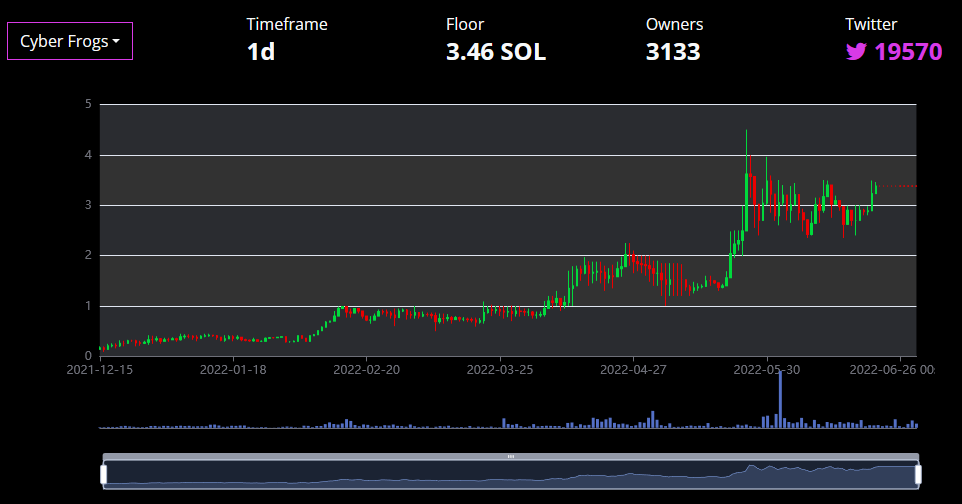Image resolution: width=962 pixels, height=504 pixels.
Task: Click the y-axis label 3
Action: pos(88,205)
